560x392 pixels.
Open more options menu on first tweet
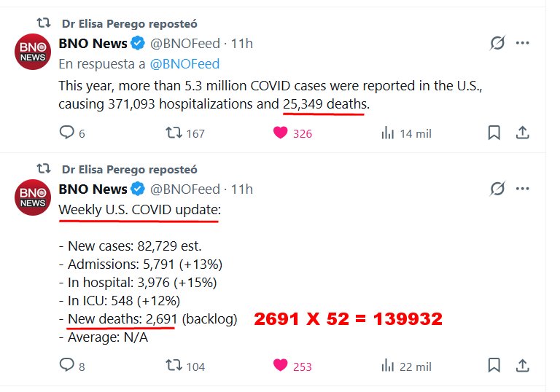(x=522, y=43)
